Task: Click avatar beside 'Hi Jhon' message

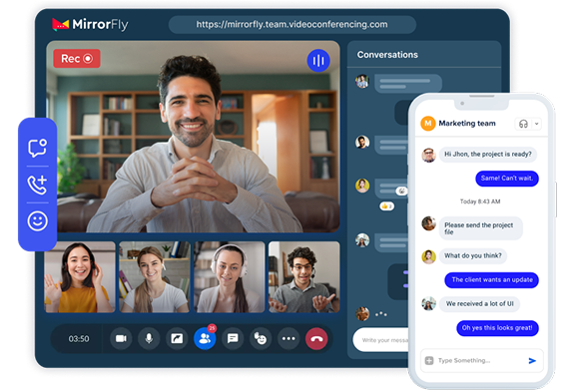Action: pos(428,155)
